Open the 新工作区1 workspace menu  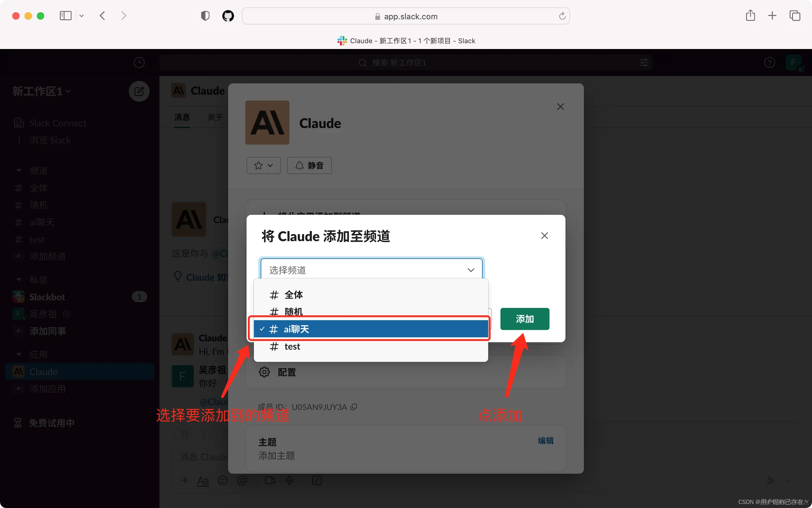coord(41,91)
